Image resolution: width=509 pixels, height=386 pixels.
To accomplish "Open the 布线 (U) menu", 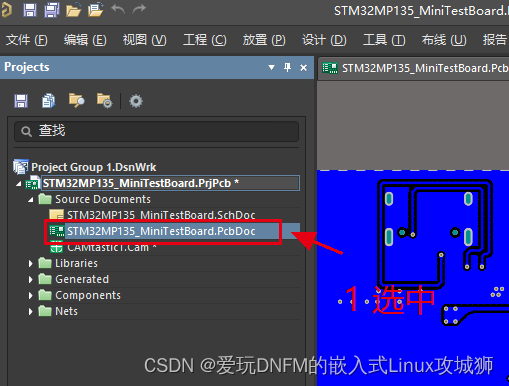I will tap(444, 40).
